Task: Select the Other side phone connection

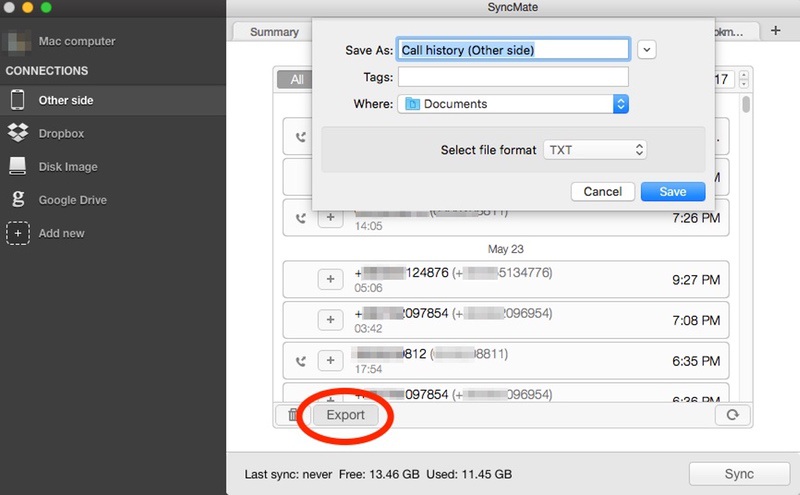Action: click(113, 100)
